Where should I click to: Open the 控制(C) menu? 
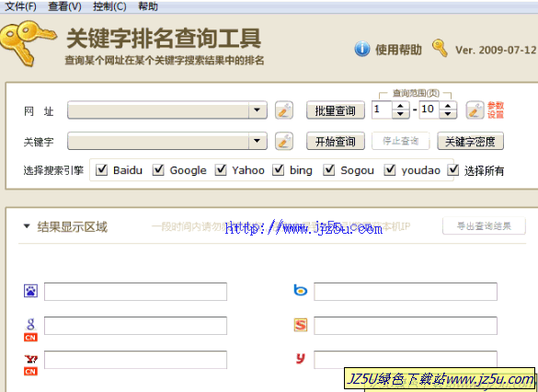click(109, 6)
